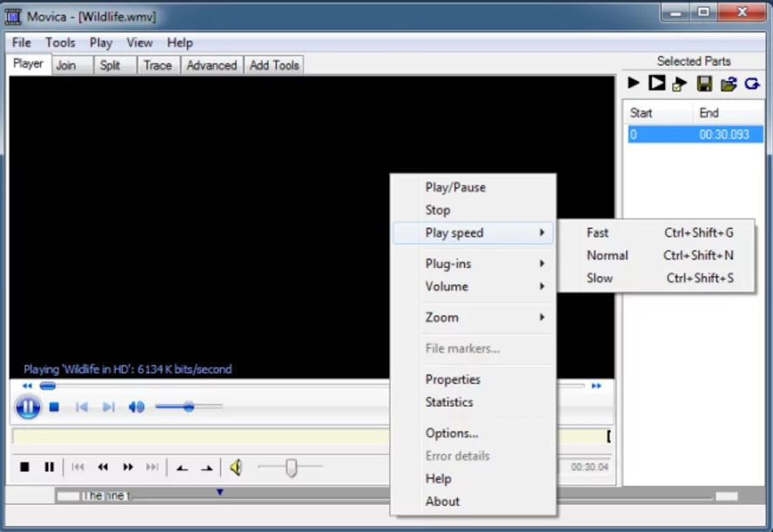Open the Tools menu
This screenshot has width=773, height=532.
tap(59, 42)
